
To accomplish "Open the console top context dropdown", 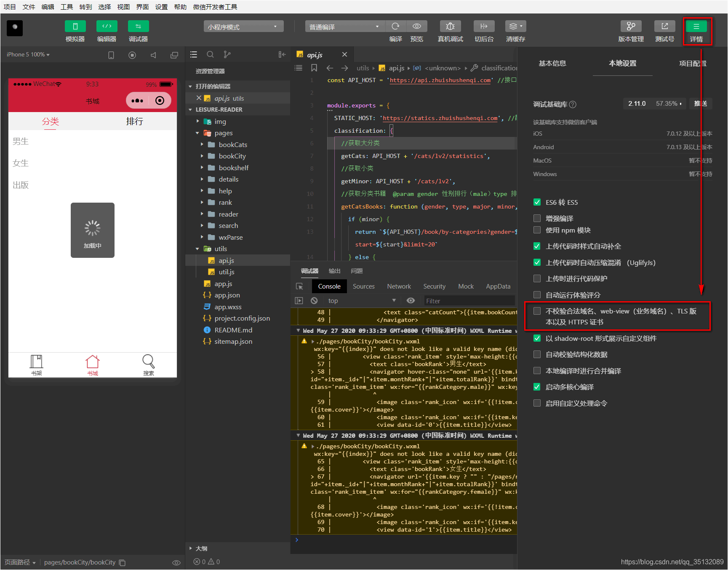I will 362,301.
